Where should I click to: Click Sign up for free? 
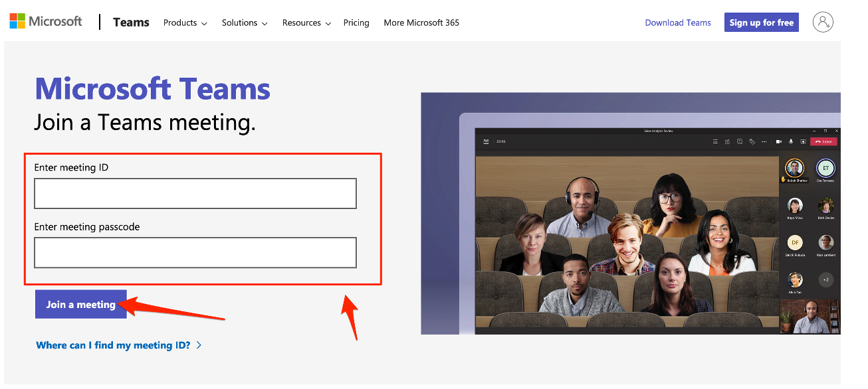pyautogui.click(x=761, y=22)
